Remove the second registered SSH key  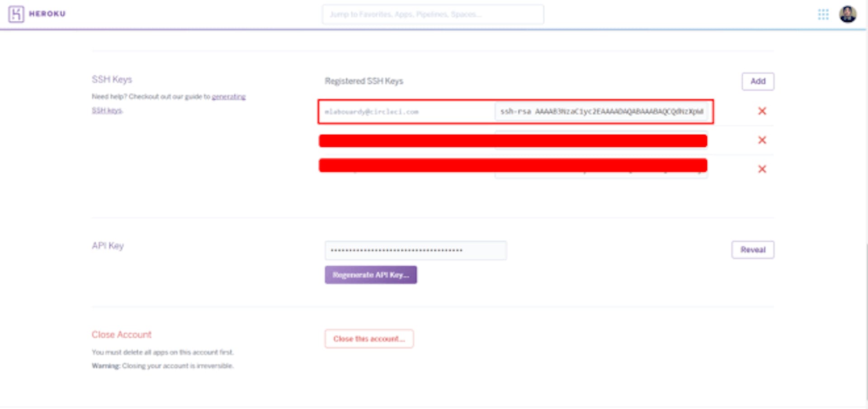(x=762, y=140)
